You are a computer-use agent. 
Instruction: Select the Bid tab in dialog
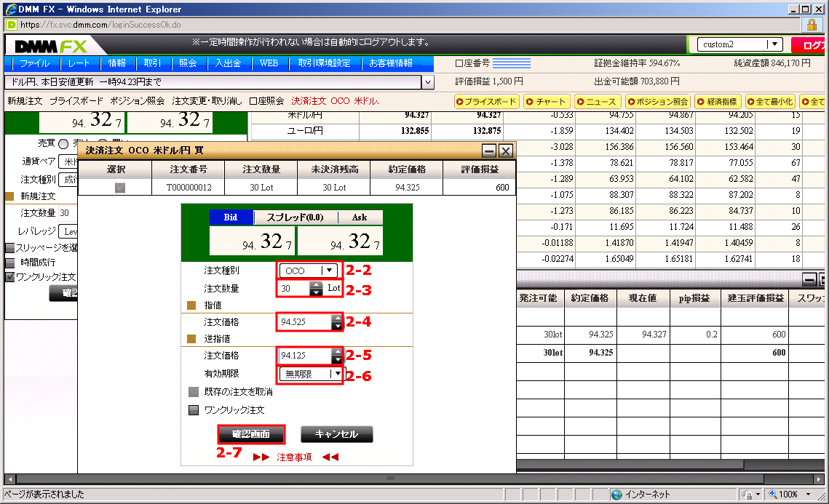tap(231, 217)
